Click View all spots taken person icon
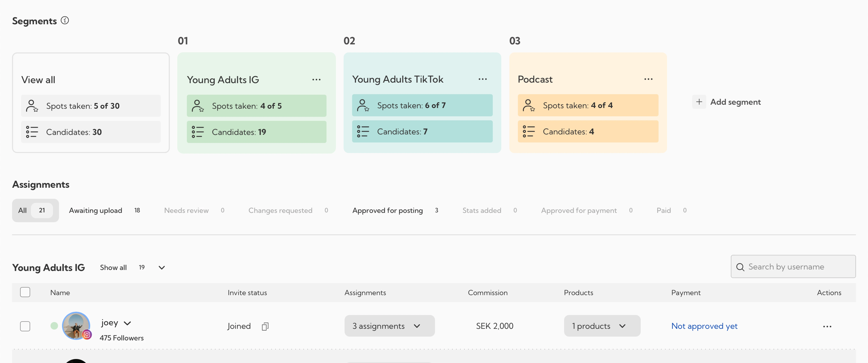 coord(32,106)
